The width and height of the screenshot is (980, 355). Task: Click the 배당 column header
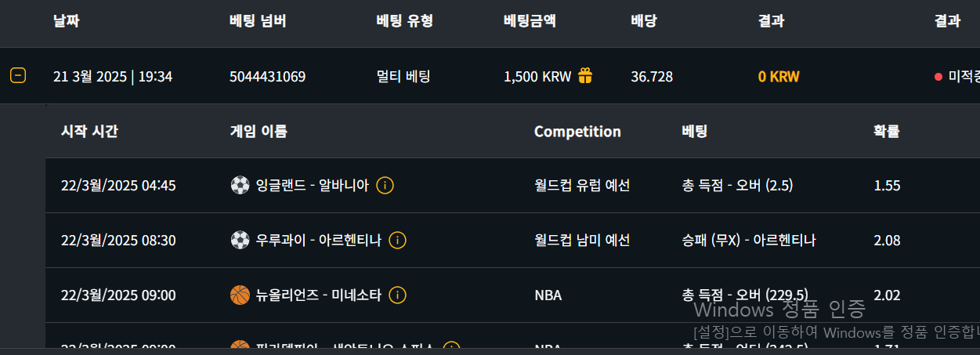pyautogui.click(x=643, y=21)
